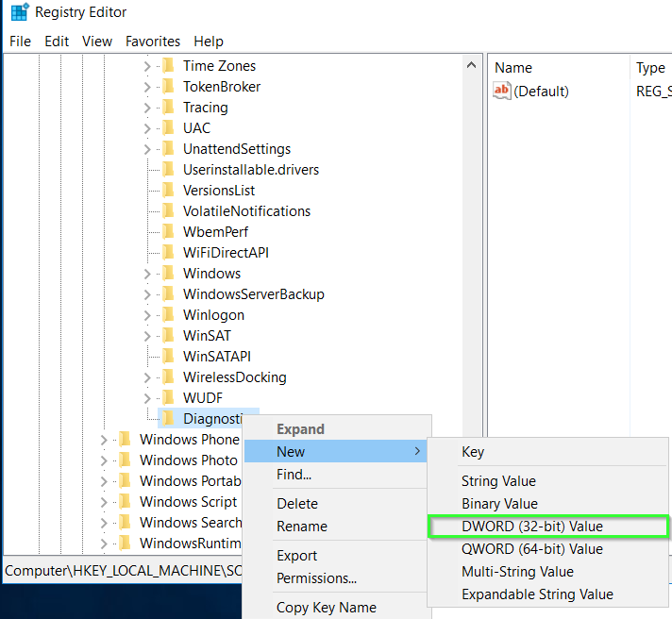Expand the UAC key chevron
Image resolution: width=672 pixels, height=619 pixels.
click(147, 128)
